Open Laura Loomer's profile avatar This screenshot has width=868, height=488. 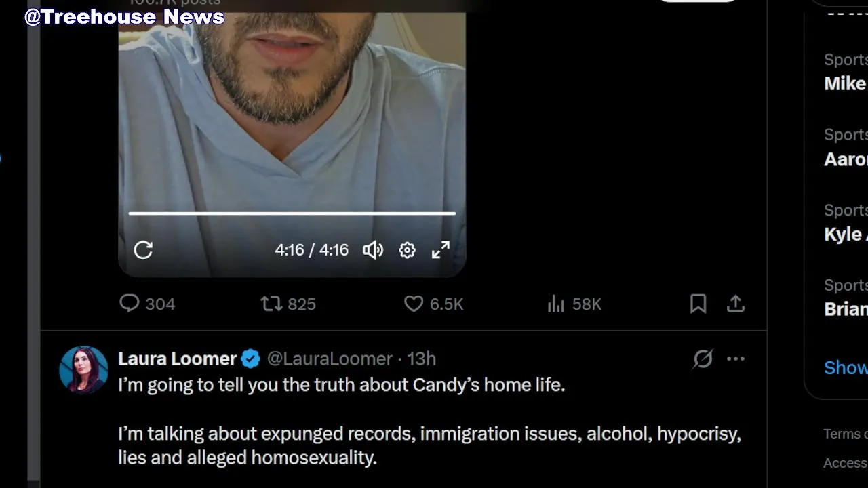(x=83, y=370)
